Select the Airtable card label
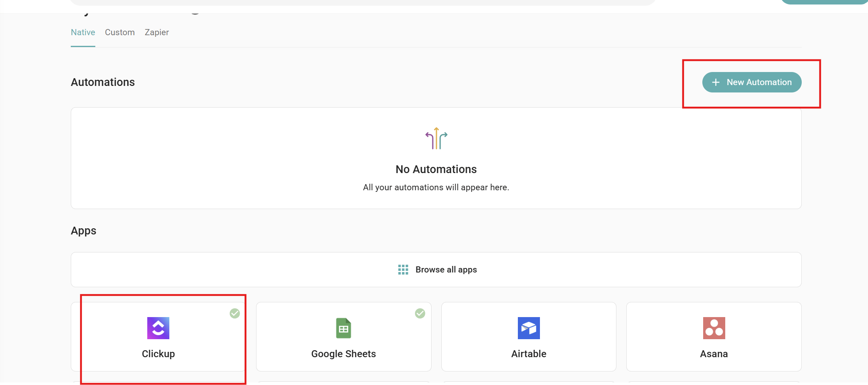 (528, 354)
